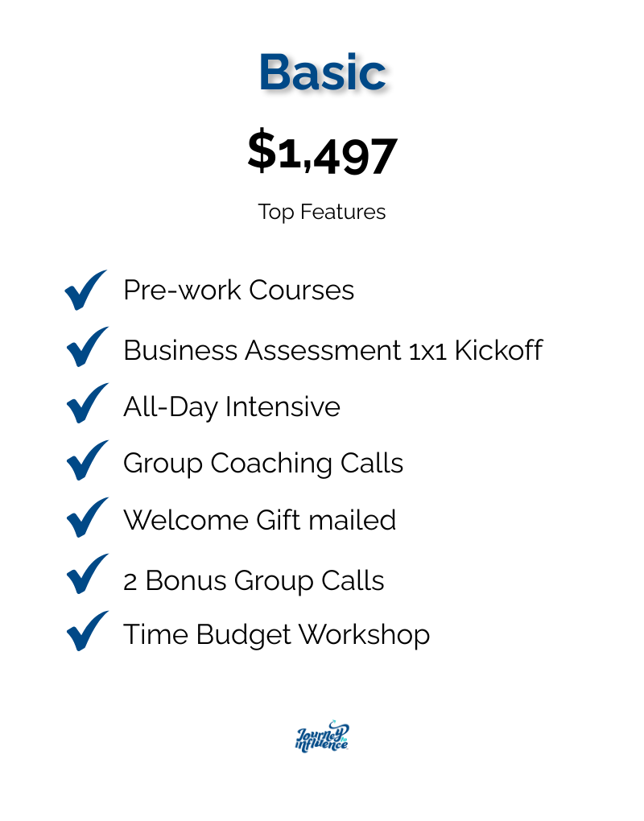Screen dimensions: 644x821
Task: Click the Journey to Influence logo
Action: [323, 736]
